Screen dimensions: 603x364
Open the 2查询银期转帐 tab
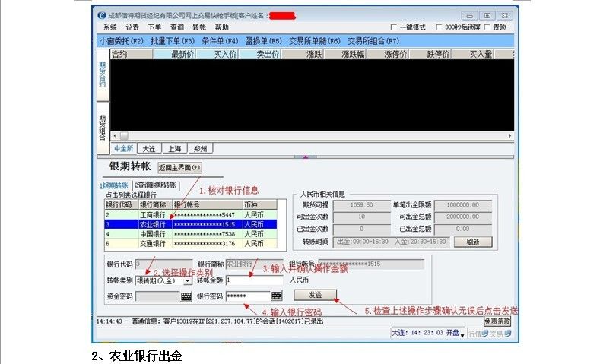(155, 185)
